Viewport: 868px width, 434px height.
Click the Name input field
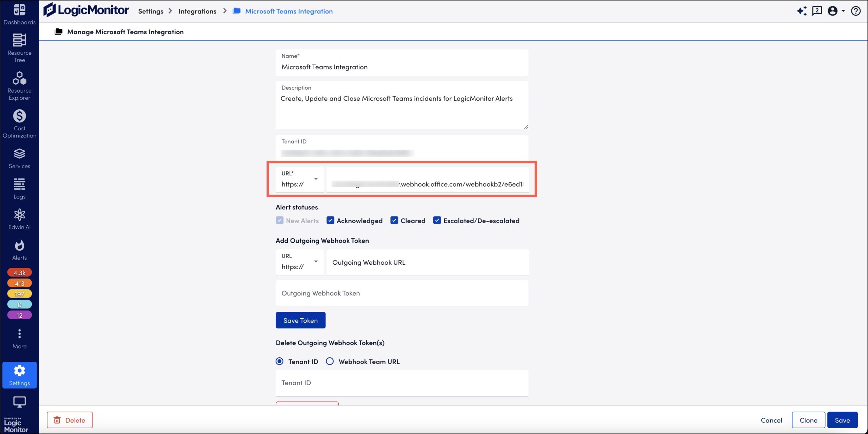pyautogui.click(x=402, y=63)
